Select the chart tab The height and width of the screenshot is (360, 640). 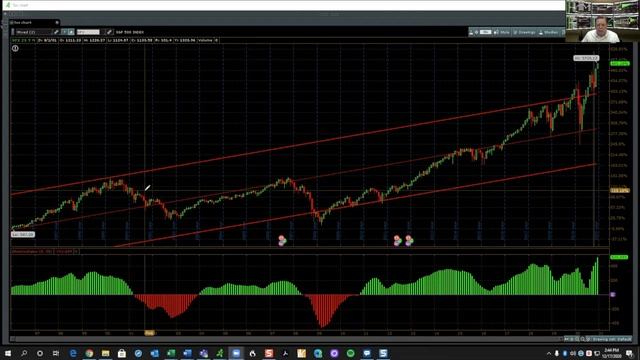click(x=33, y=22)
